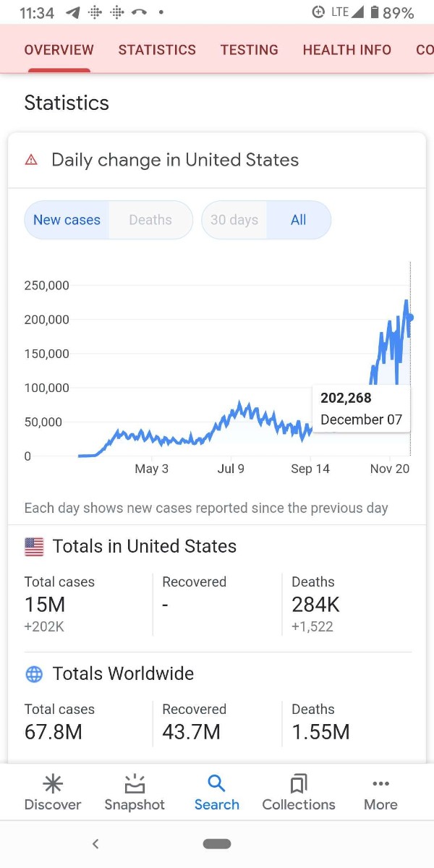The width and height of the screenshot is (434, 868).
Task: Open the Discover asterisk icon
Action: pyautogui.click(x=52, y=783)
